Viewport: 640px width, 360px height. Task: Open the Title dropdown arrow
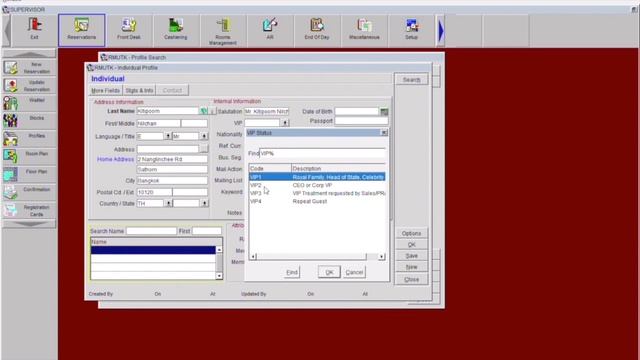(x=204, y=136)
